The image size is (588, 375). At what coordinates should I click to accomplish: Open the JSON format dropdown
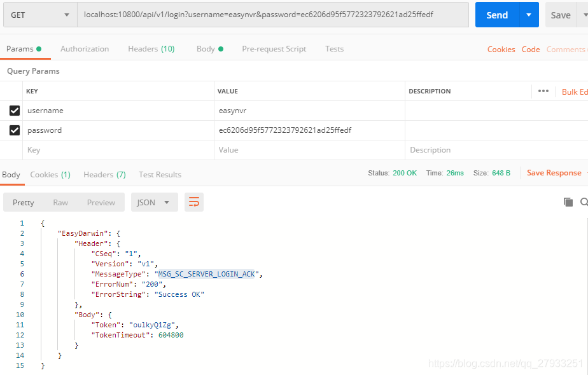tap(154, 202)
